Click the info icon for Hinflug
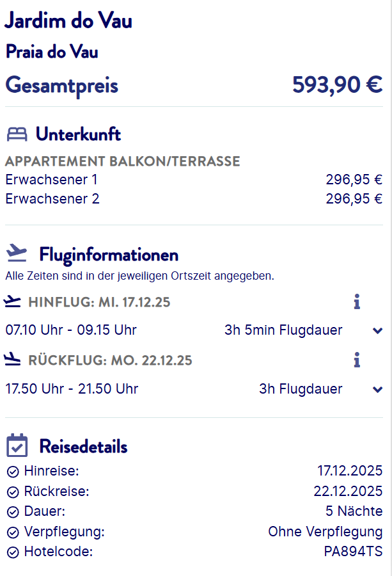 (357, 301)
